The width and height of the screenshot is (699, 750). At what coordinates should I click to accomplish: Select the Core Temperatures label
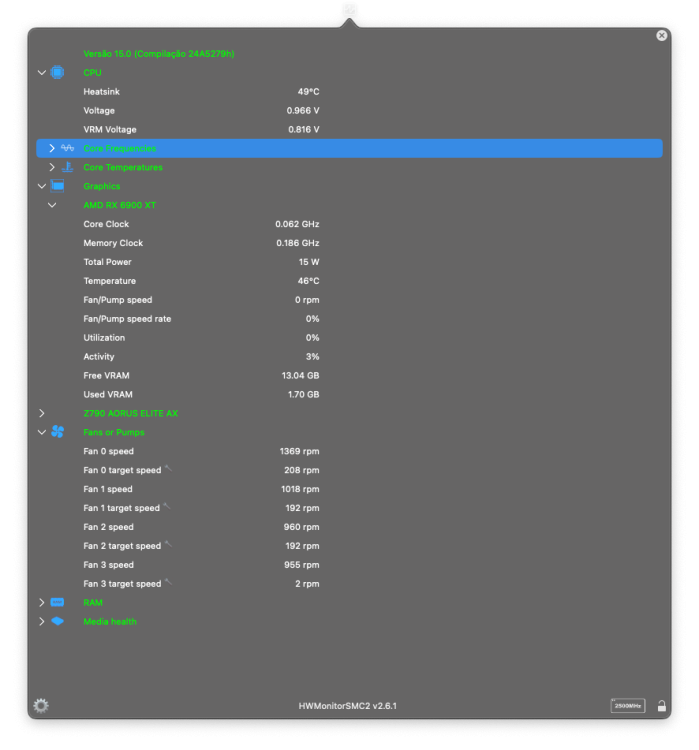click(x=123, y=167)
